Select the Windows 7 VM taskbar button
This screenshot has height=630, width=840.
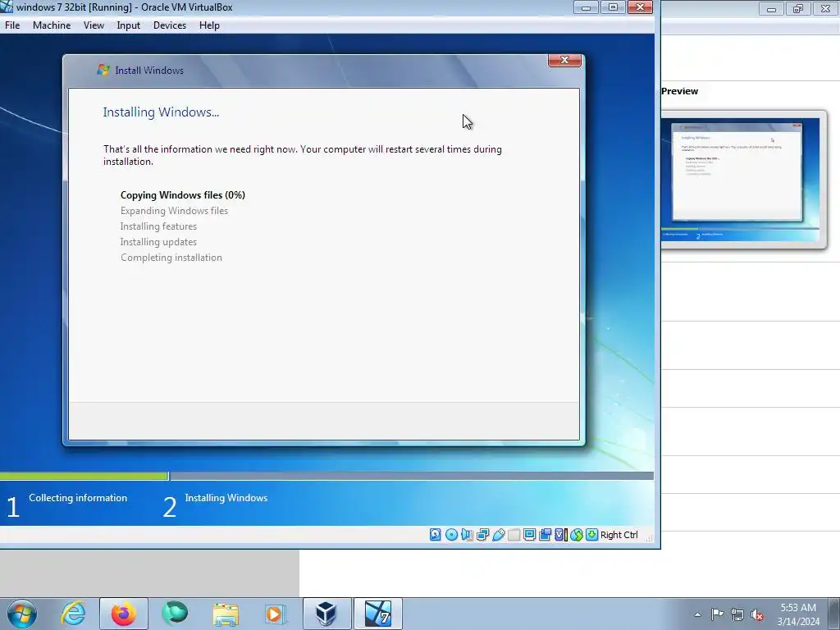377,614
